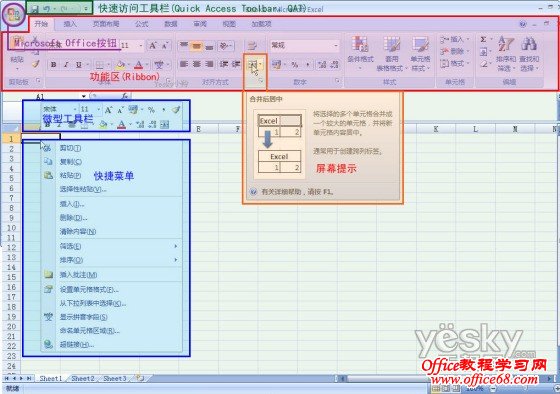
Task: Toggle Underline in the ribbon font group
Action: click(78, 65)
